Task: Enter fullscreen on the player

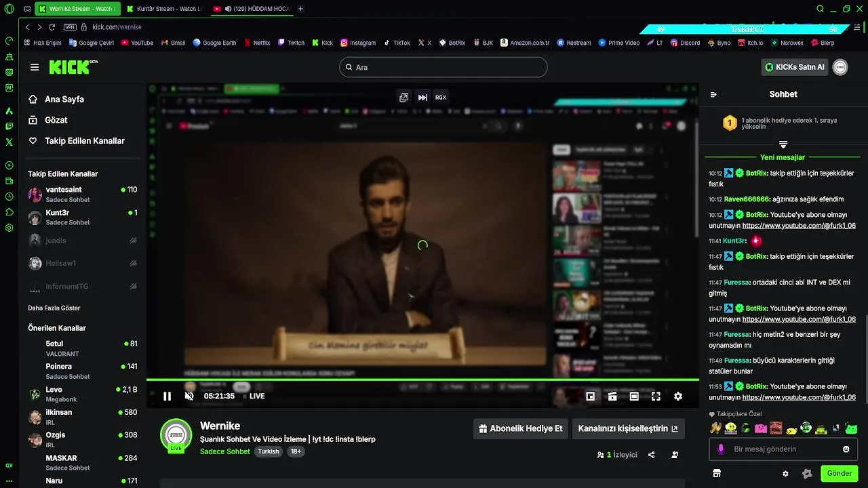Action: tap(656, 396)
